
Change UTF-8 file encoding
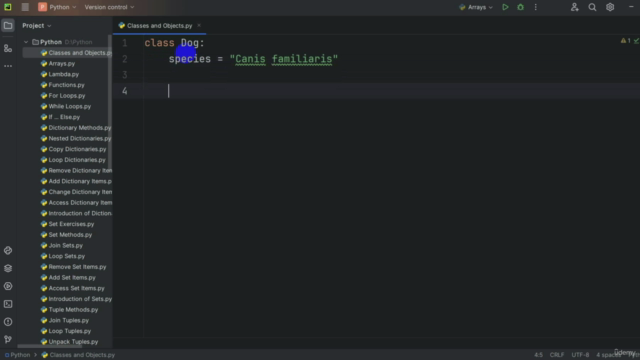(580, 355)
